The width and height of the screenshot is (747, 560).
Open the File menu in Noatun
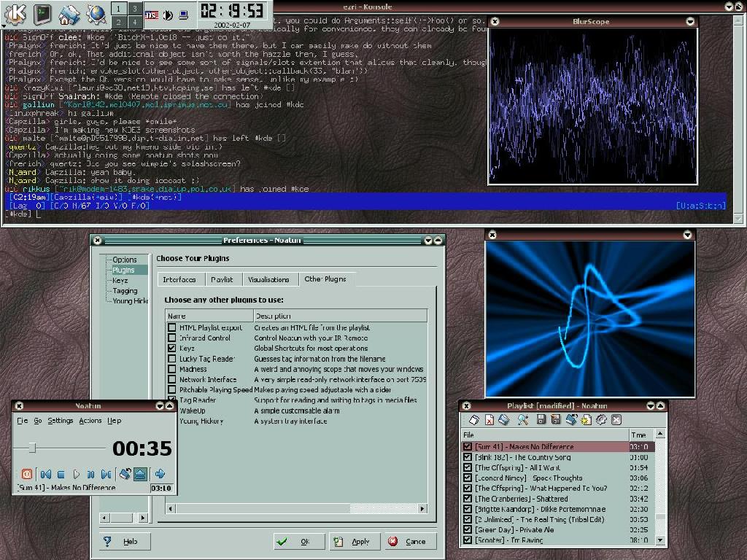[23, 421]
